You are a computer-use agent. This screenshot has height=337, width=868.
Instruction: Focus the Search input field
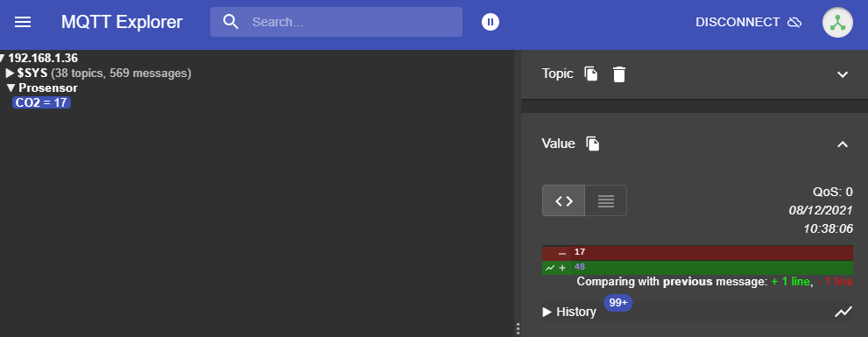(x=336, y=22)
